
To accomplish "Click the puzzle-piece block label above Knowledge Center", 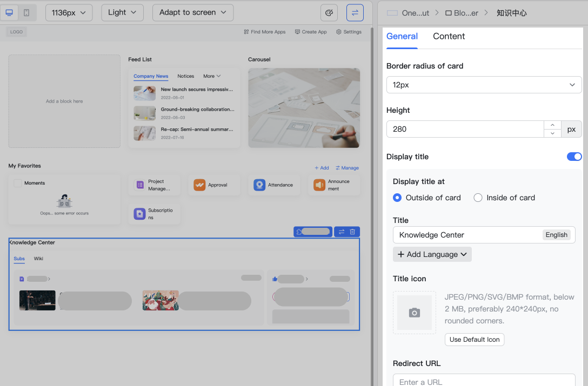I will click(x=313, y=232).
